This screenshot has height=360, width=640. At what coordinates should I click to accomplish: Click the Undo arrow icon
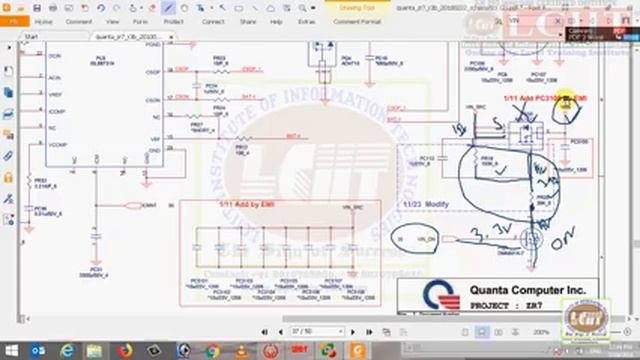point(101,8)
